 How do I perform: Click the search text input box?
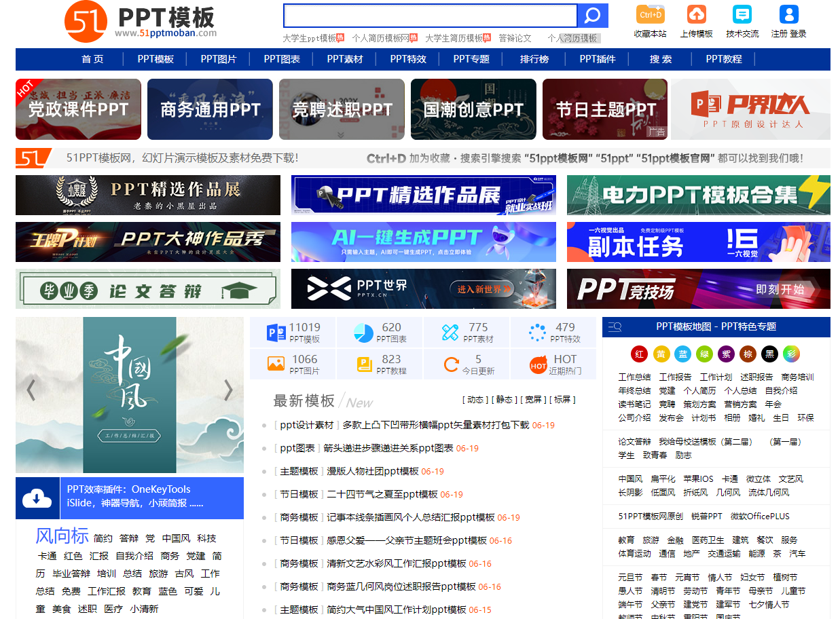pos(430,16)
